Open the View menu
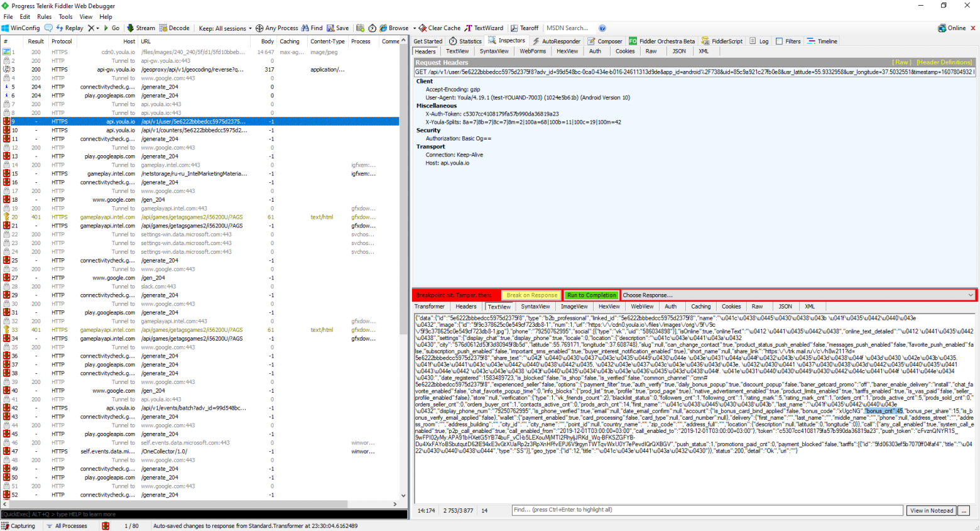The height and width of the screenshot is (531, 980). (x=86, y=17)
